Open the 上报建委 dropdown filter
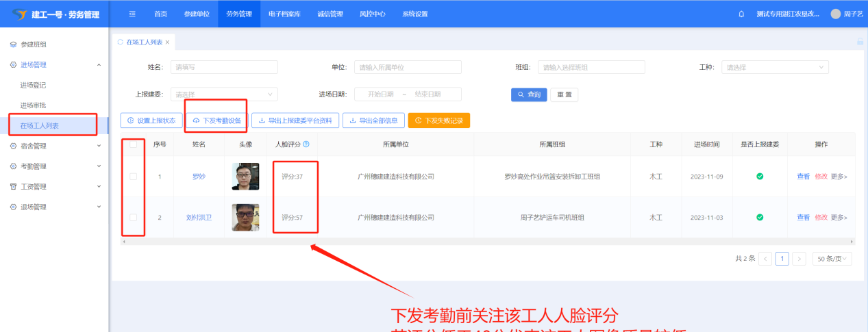This screenshot has height=332, width=868. coord(224,94)
